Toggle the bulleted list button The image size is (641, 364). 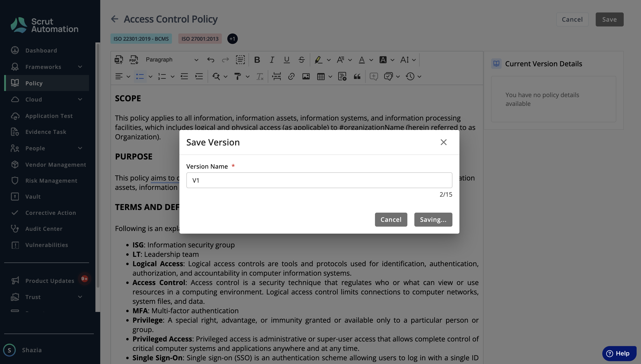point(140,77)
